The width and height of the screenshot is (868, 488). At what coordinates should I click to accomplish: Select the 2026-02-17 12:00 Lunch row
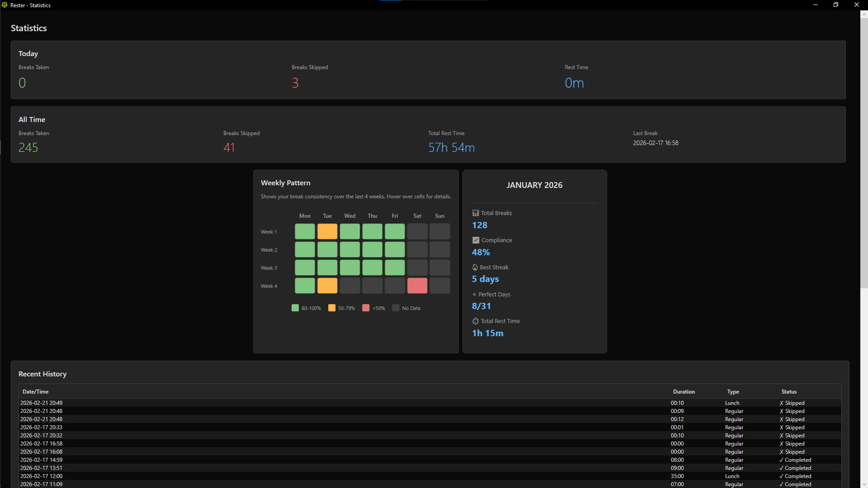click(42, 476)
